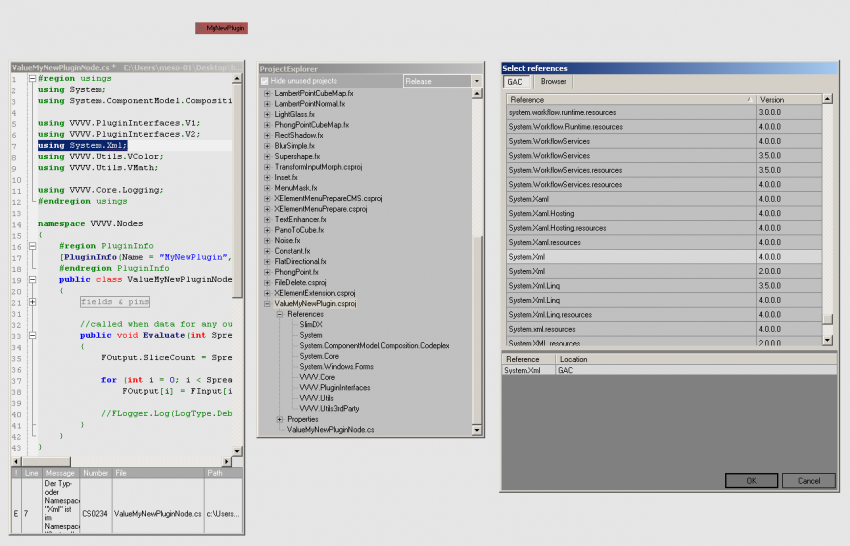The height and width of the screenshot is (546, 850).
Task: Click the ProjectExplorer title bar
Action: 370,69
